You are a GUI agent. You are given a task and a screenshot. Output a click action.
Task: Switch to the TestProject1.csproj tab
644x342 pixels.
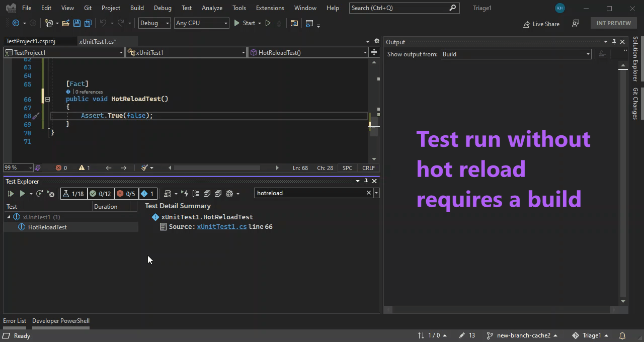click(31, 41)
